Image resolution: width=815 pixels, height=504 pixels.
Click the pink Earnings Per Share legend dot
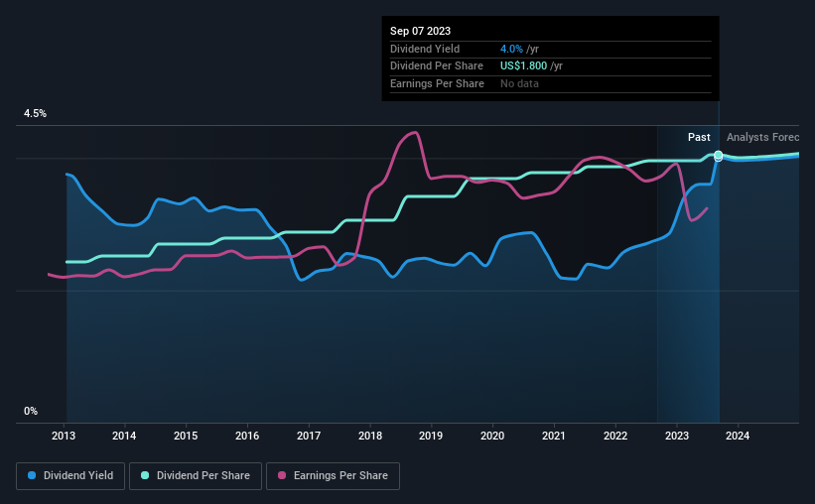282,475
